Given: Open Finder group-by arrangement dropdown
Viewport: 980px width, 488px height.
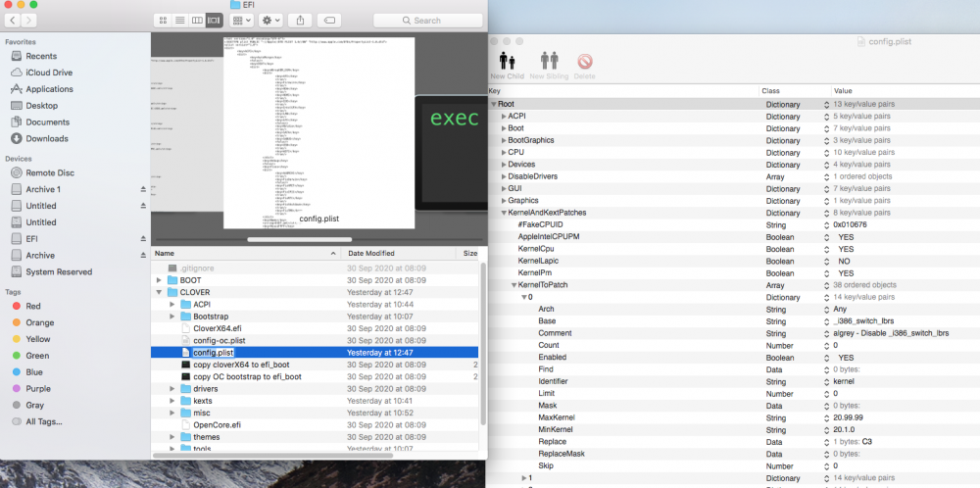Looking at the screenshot, I should tap(241, 21).
